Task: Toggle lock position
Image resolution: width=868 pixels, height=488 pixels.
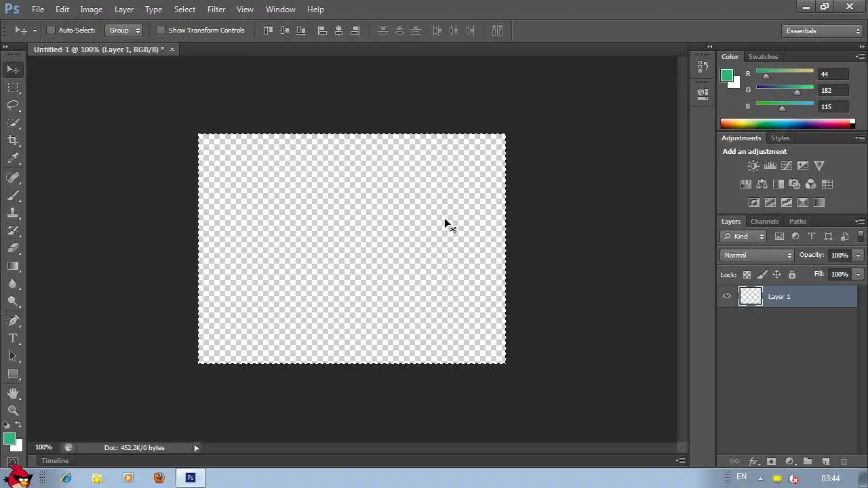Action: click(776, 274)
